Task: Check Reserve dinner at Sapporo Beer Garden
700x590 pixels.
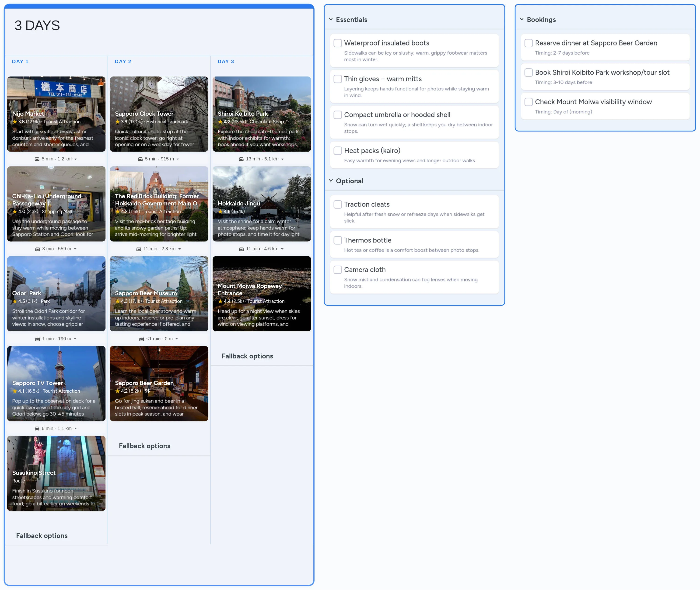Action: (x=528, y=43)
